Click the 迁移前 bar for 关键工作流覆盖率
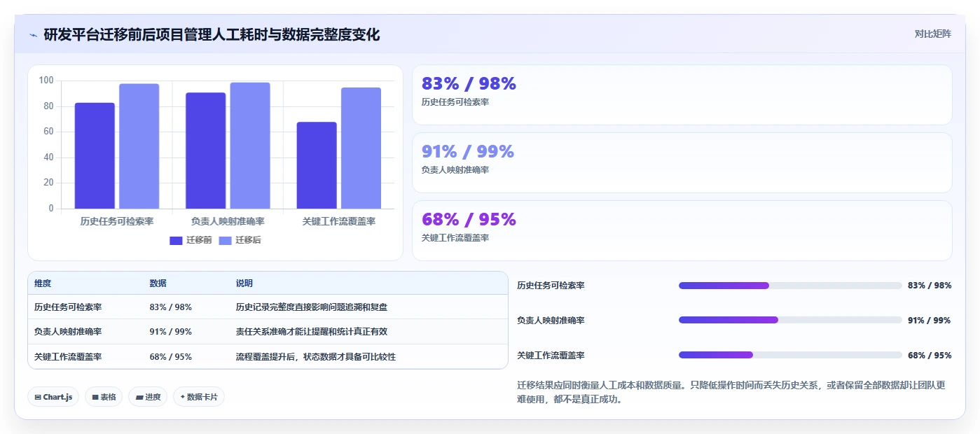The width and height of the screenshot is (980, 434). click(x=317, y=165)
